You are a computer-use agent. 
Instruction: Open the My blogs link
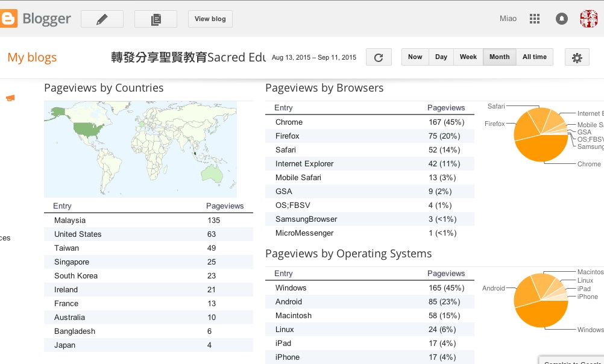(32, 57)
